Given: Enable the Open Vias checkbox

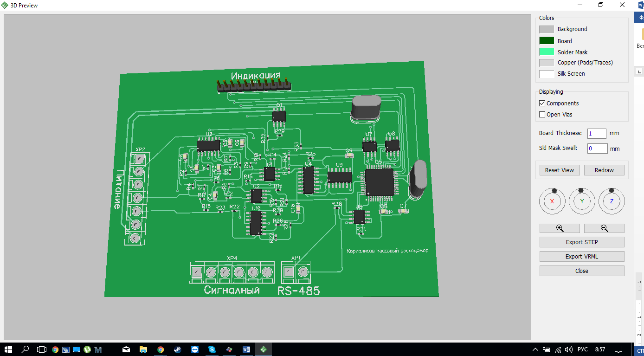Looking at the screenshot, I should (542, 114).
